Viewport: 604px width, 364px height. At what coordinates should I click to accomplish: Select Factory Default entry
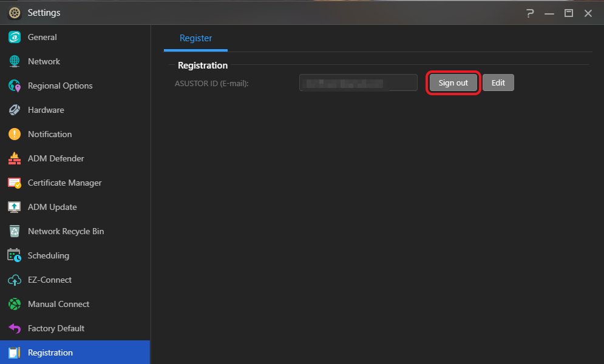(x=75, y=328)
